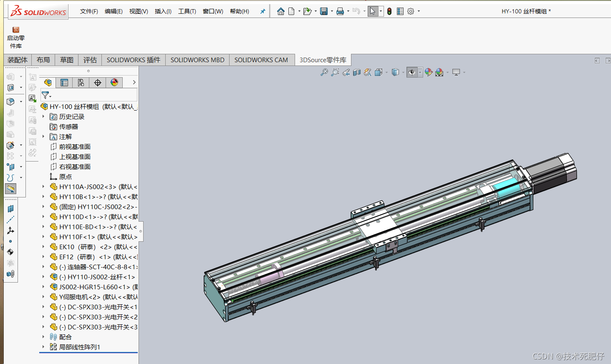Open the FeatureManager design tree tab
Image resolution: width=611 pixels, height=364 pixels.
pos(48,83)
